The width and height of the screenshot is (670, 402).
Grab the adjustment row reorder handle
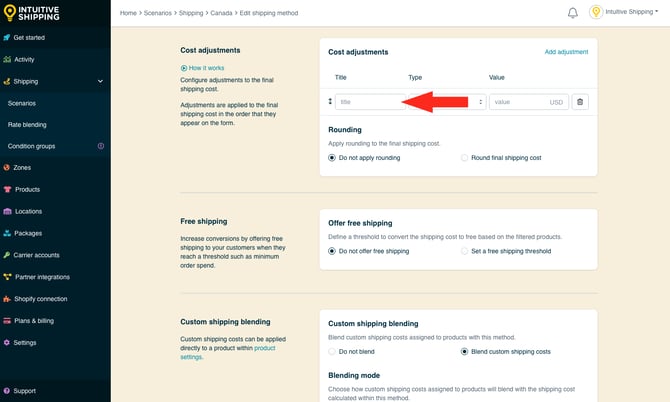coord(330,101)
